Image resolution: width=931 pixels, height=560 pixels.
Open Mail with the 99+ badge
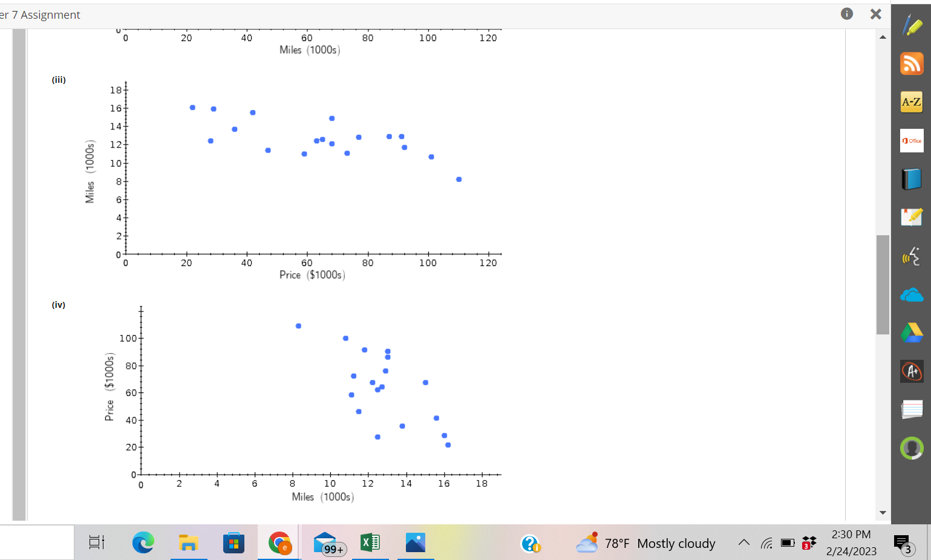328,543
